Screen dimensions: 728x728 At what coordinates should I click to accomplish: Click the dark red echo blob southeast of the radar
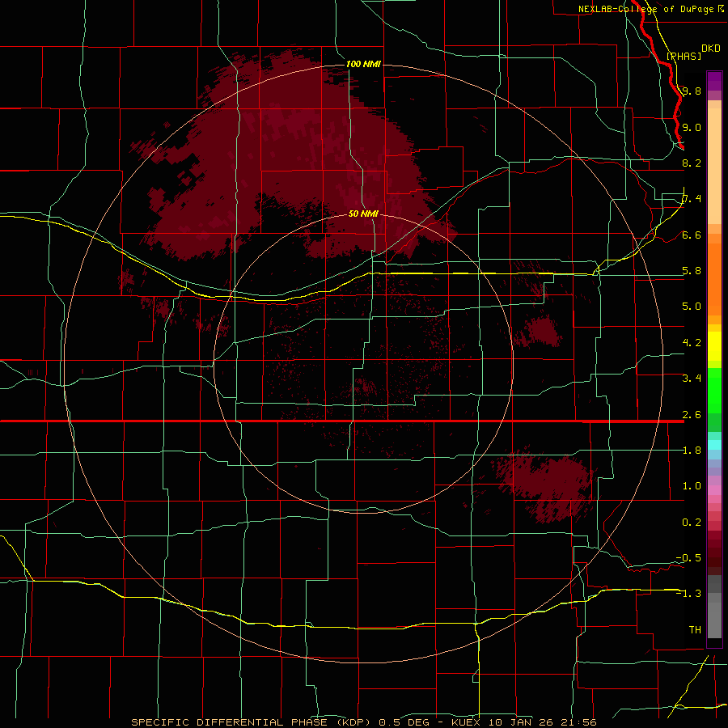[545, 485]
